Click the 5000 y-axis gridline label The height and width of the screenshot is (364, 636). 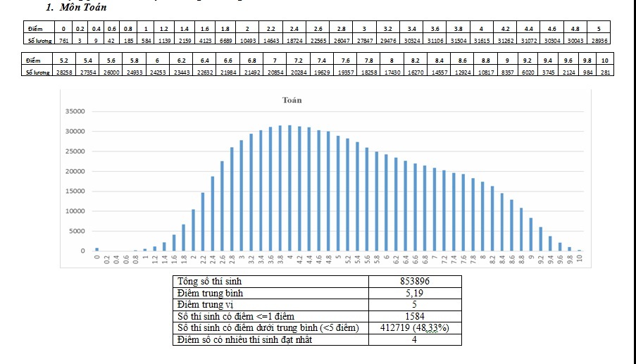[76, 231]
